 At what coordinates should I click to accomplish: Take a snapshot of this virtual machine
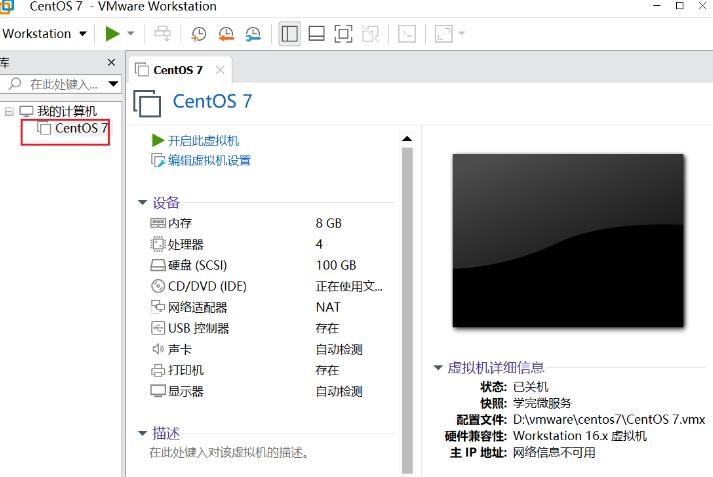click(198, 34)
